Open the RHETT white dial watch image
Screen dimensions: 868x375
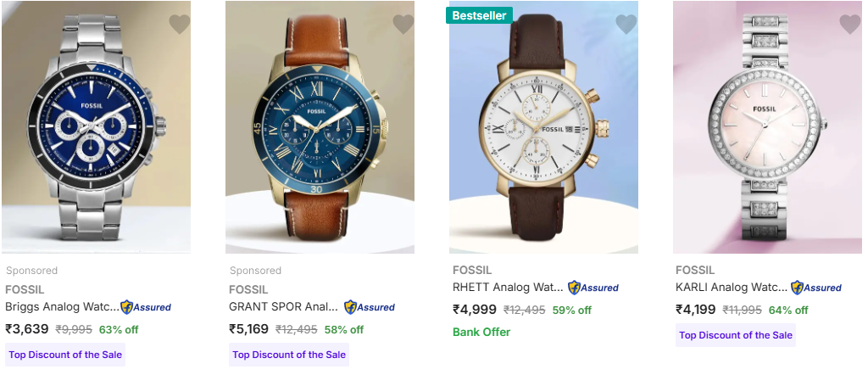coord(543,127)
